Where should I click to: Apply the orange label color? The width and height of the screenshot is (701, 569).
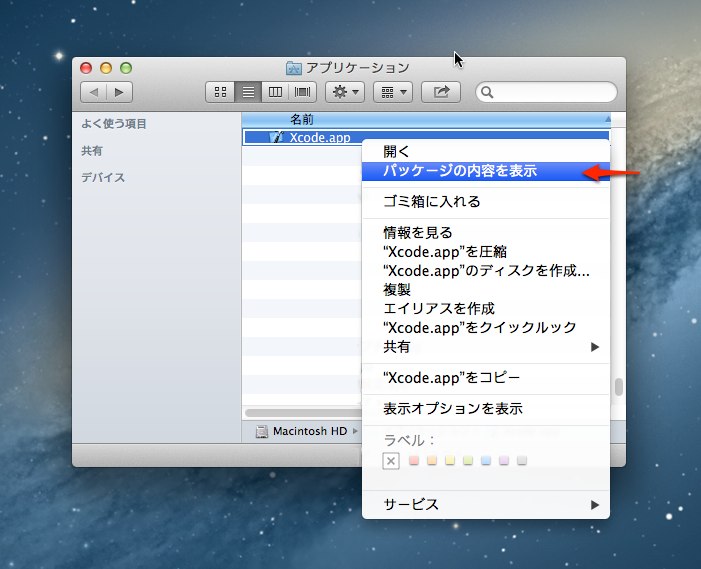point(432,460)
